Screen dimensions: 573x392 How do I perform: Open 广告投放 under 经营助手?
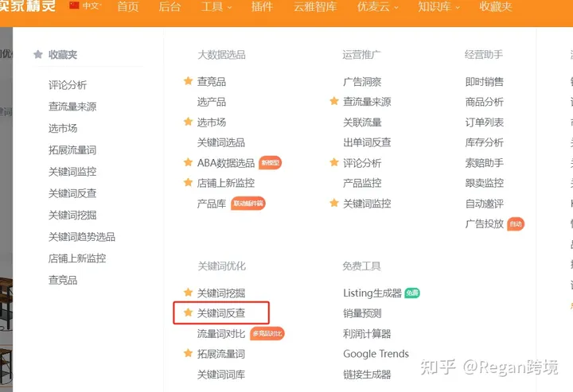484,223
